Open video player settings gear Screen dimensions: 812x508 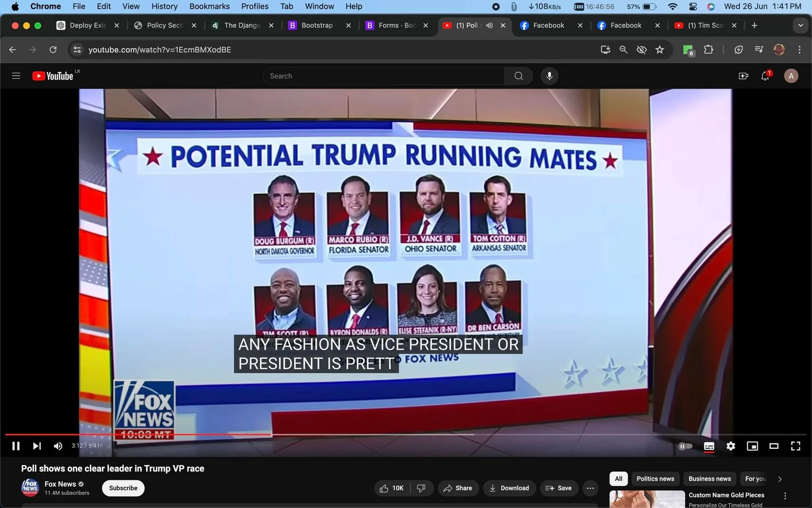tap(731, 446)
